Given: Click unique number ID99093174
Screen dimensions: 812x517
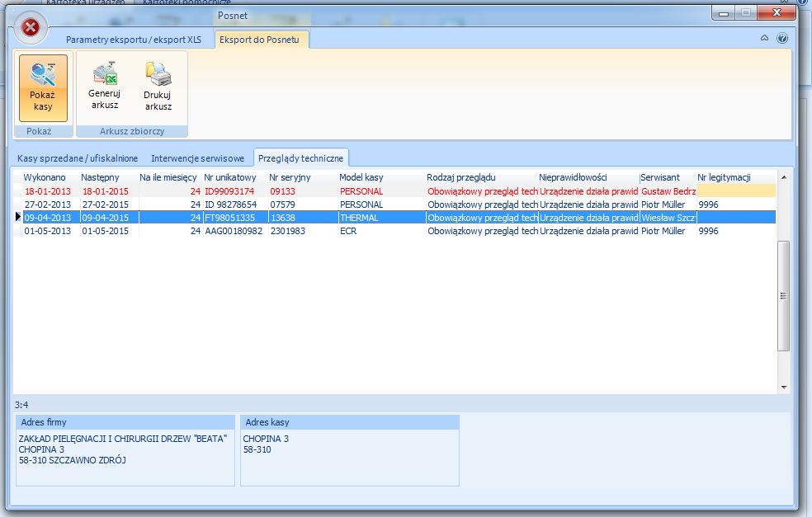Looking at the screenshot, I should pos(229,191).
